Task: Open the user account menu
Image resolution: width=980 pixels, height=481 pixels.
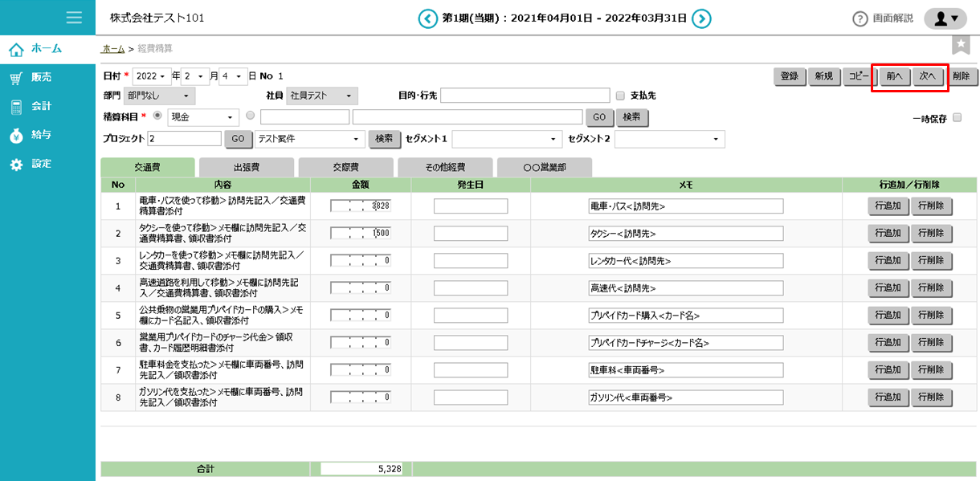Action: 945,18
